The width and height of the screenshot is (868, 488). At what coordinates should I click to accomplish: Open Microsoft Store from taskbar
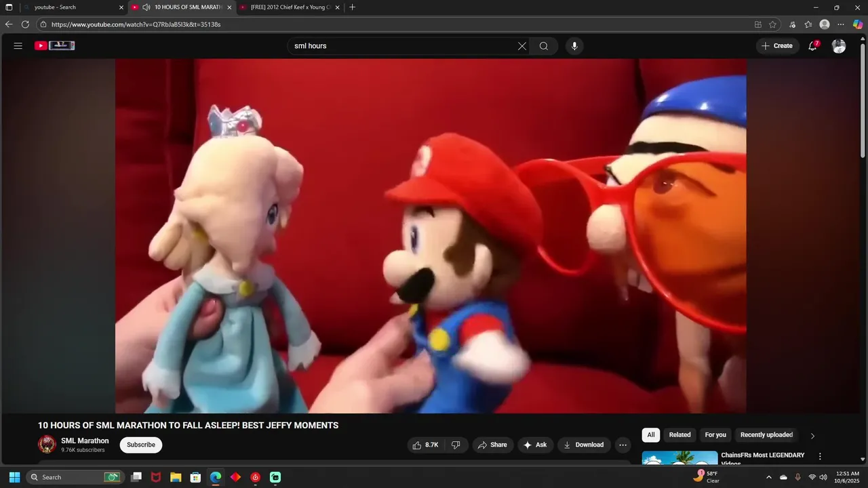tap(195, 477)
